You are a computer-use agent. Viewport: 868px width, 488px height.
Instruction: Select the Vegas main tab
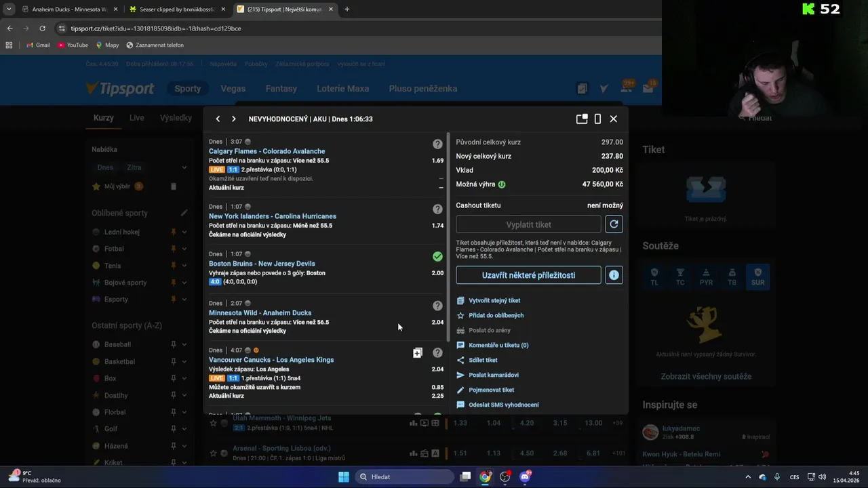pyautogui.click(x=233, y=89)
